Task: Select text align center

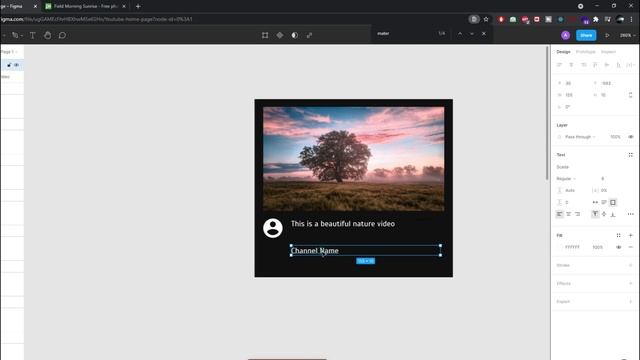Action: pos(569,214)
